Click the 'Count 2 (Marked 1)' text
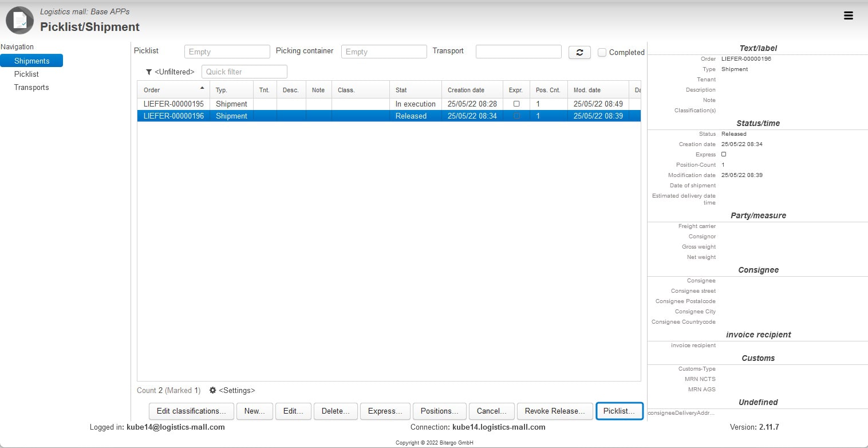Viewport: 868px width, 448px height. (168, 390)
